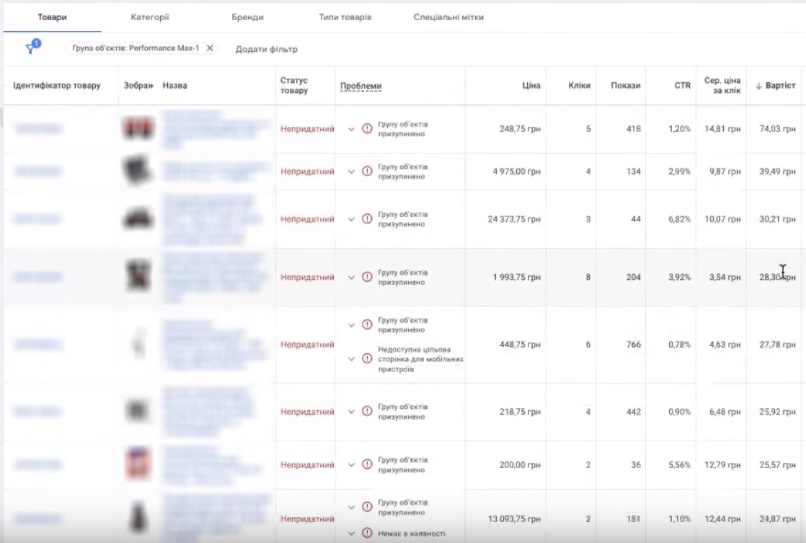Click the warning icon in the 1 993,75 грн row
This screenshot has width=806, height=543.
click(367, 277)
